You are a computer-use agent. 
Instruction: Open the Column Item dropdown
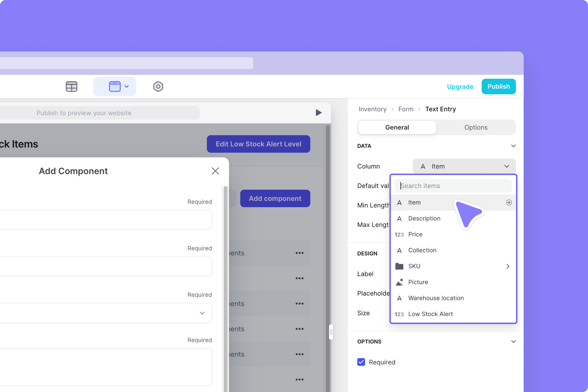(x=464, y=166)
